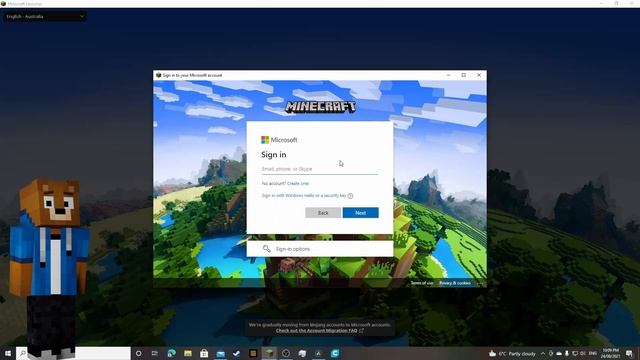The image size is (640, 360).
Task: Click the taskbar search magnifier icon
Action: (23, 353)
